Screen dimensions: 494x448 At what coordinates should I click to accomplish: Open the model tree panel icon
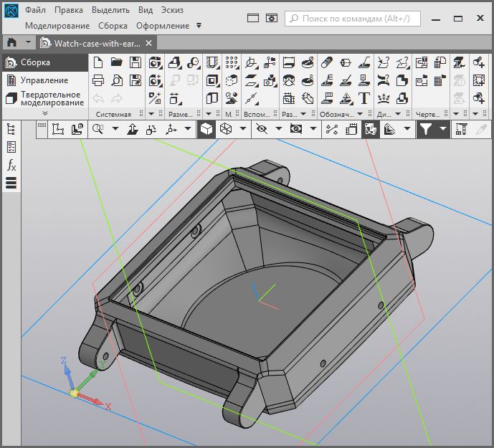(x=11, y=129)
